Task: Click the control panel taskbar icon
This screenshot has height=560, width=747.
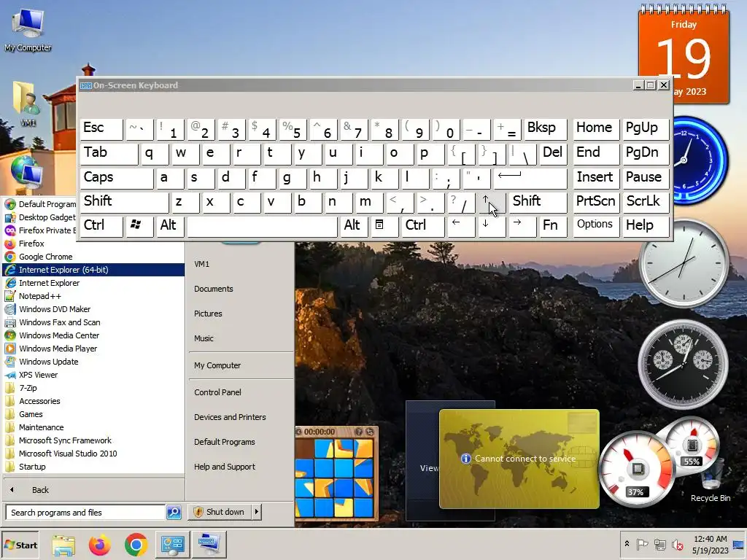Action: [x=172, y=545]
